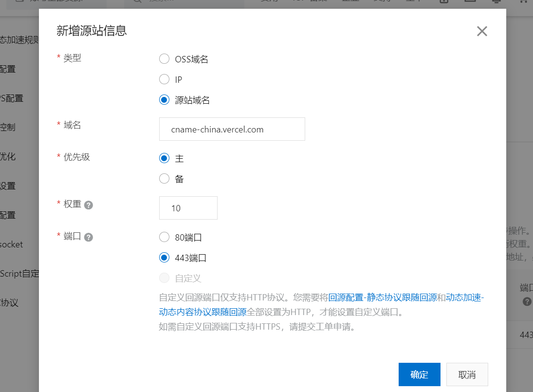Choose 源站域名 as the origin type

tap(165, 100)
